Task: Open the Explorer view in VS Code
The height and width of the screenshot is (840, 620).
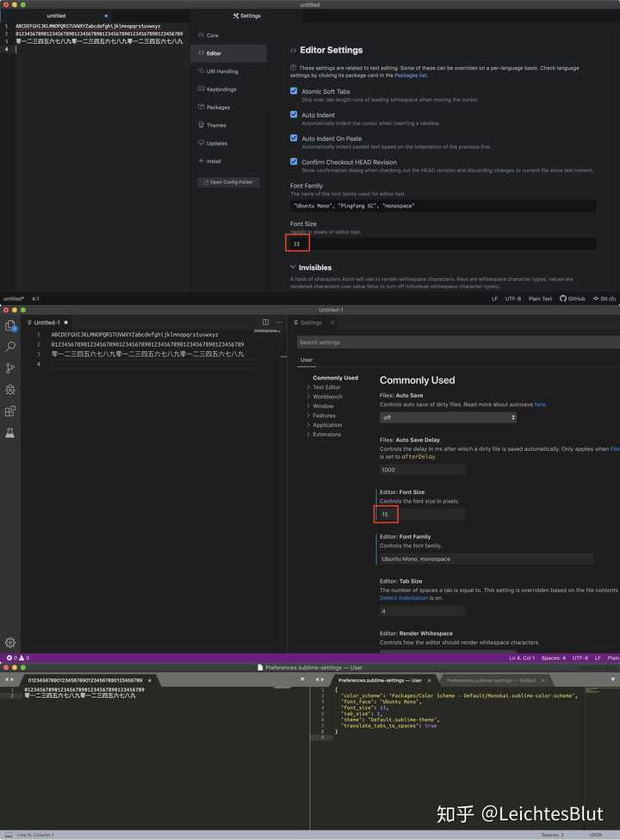Action: pos(10,325)
